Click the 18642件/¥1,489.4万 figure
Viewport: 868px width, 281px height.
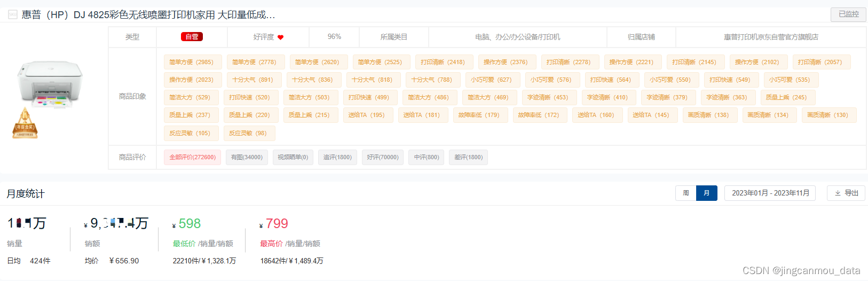(x=292, y=261)
